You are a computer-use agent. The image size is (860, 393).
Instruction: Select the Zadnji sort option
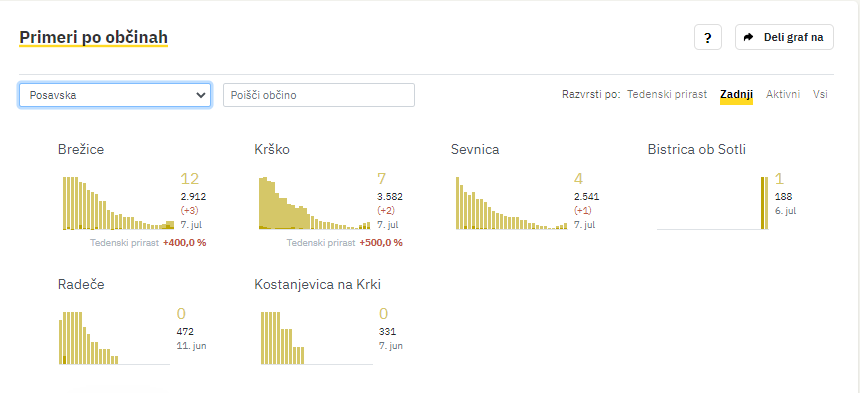tap(736, 94)
